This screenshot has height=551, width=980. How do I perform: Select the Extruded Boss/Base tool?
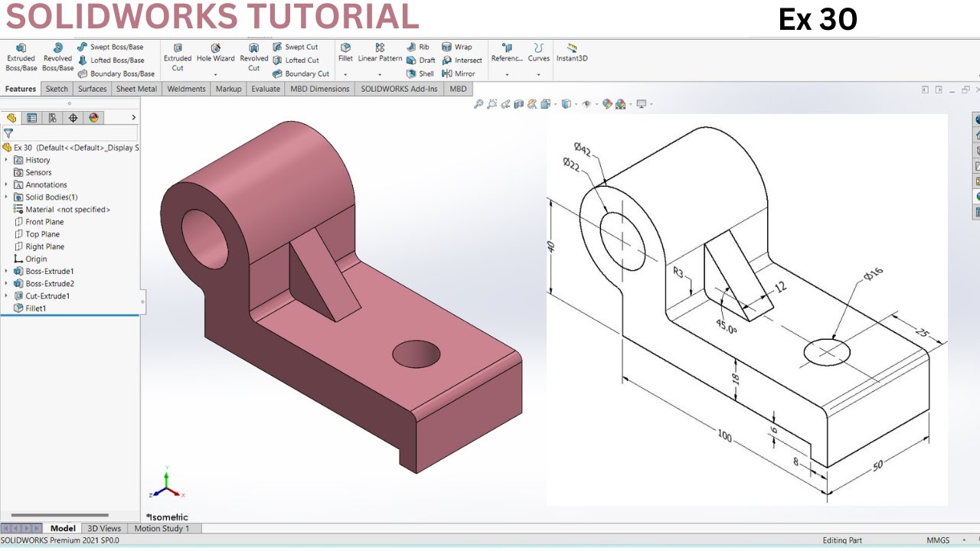21,57
